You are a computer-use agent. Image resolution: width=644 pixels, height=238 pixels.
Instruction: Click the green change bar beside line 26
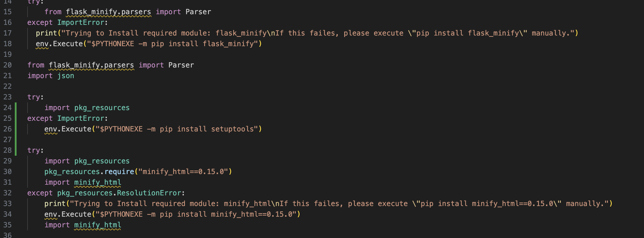point(16,129)
